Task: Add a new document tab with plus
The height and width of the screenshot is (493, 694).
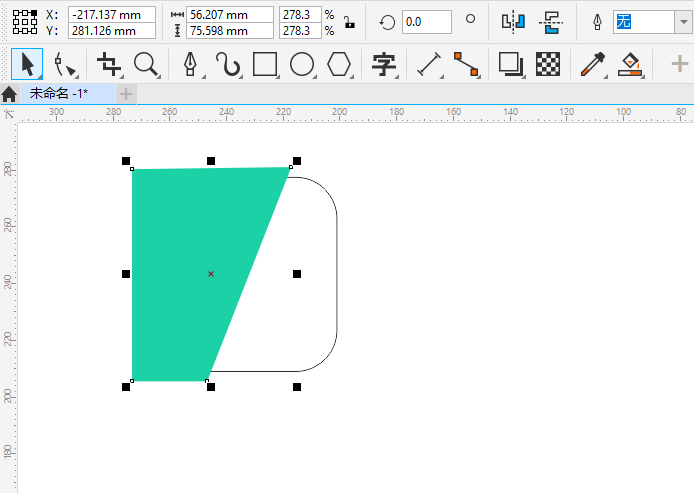Action: (x=127, y=93)
